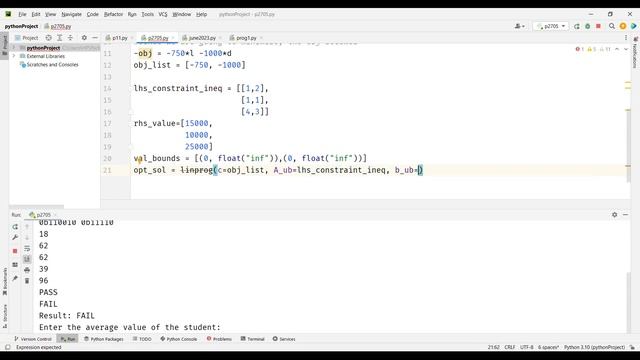Open the Edit menu
Screen dimensions: 640x360
[x=36, y=14]
